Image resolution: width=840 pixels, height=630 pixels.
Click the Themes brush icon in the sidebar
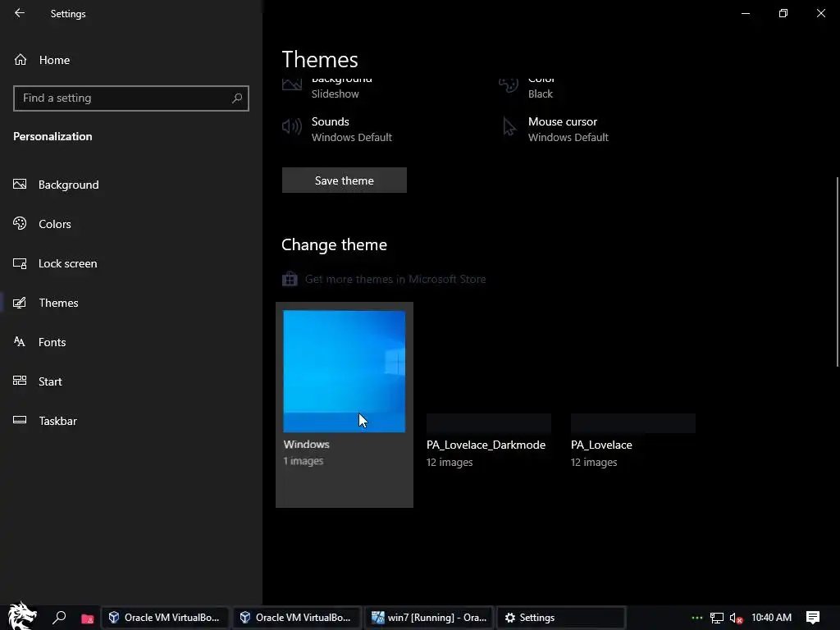tap(20, 303)
